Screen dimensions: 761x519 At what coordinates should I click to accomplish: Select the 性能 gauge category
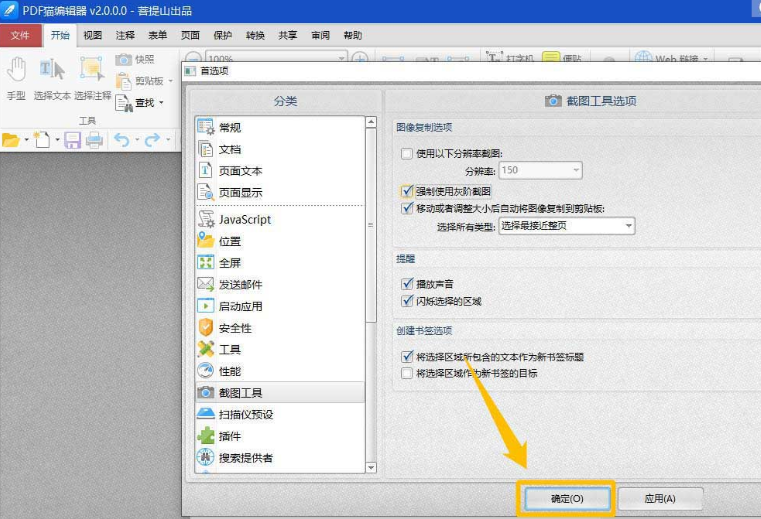(x=280, y=371)
